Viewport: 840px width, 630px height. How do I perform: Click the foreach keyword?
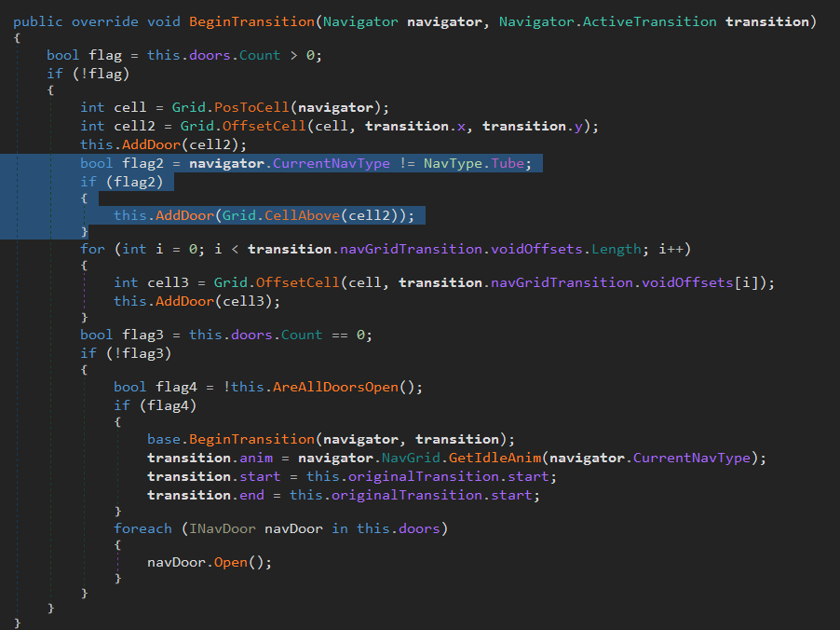142,528
